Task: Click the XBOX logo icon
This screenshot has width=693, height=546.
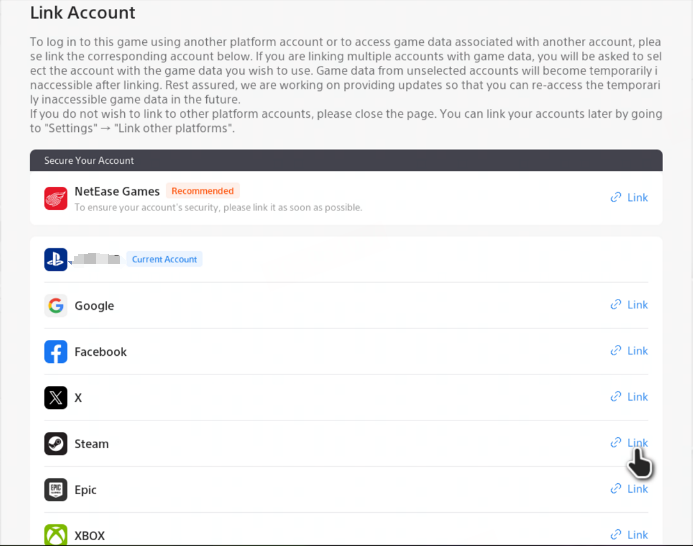Action: coord(56,535)
